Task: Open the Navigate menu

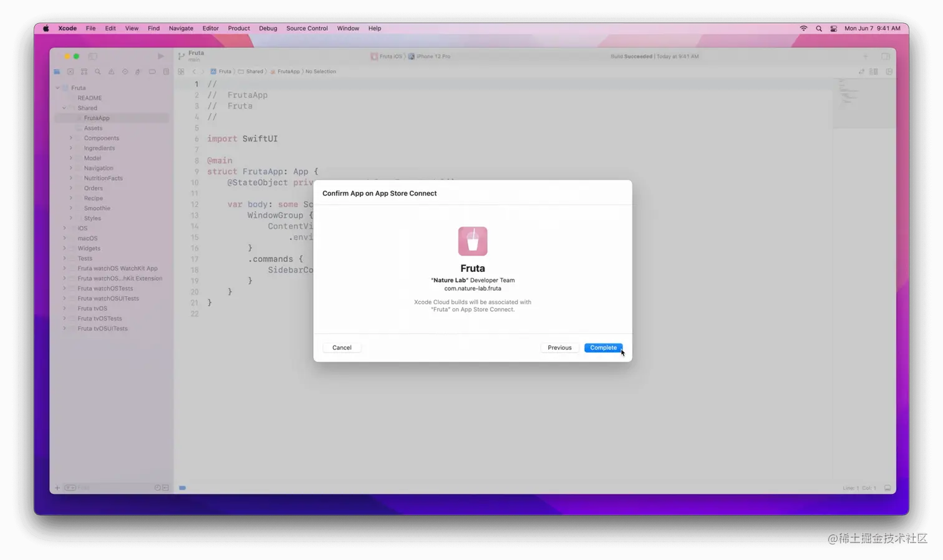Action: pyautogui.click(x=181, y=28)
